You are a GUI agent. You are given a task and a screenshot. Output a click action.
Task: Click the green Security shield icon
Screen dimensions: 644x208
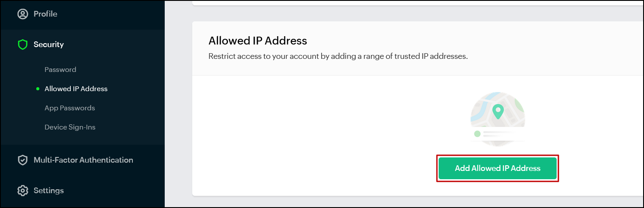click(x=22, y=44)
